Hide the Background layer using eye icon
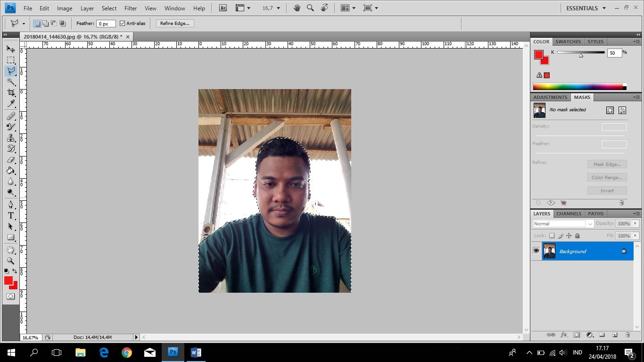Viewport: 644px width, 362px height. tap(536, 251)
